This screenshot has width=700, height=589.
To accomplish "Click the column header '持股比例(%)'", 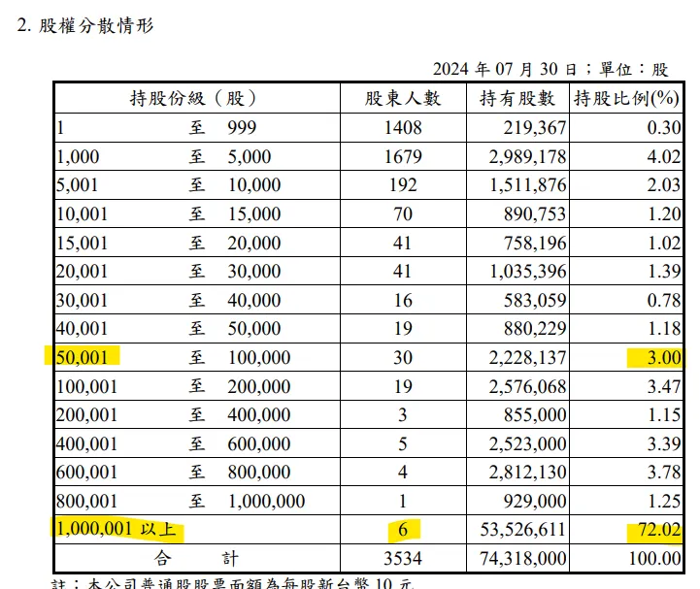I will click(x=626, y=98).
